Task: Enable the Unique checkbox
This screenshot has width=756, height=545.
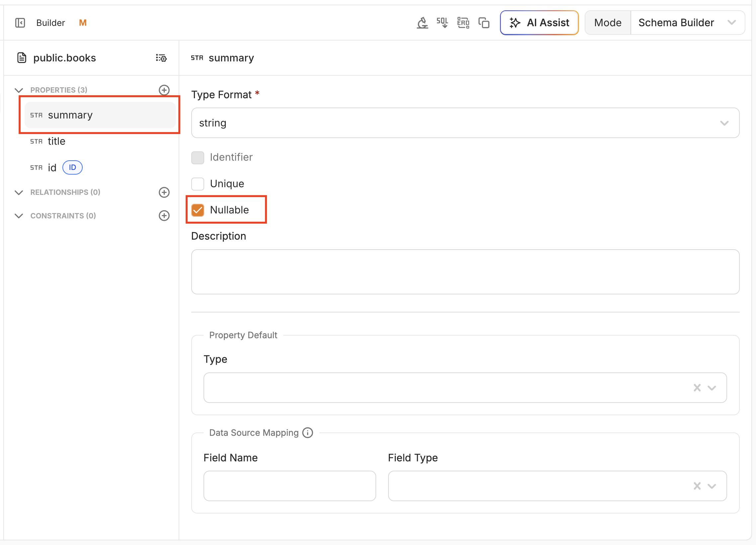Action: [198, 184]
